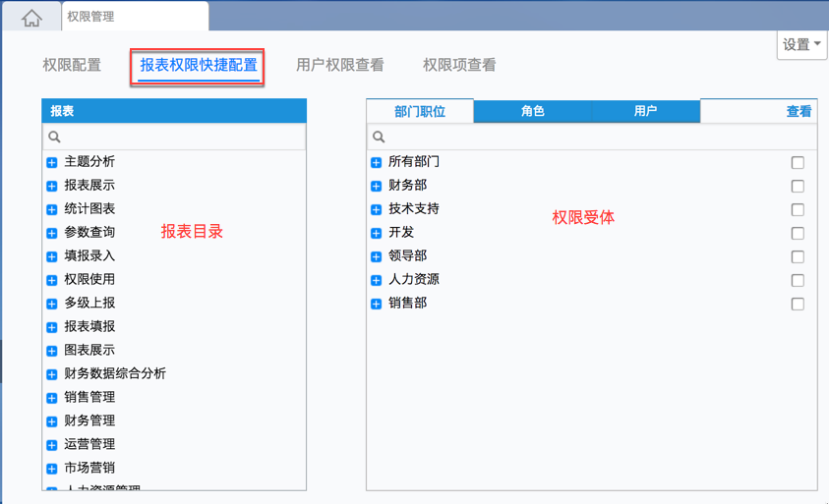Expand the 所有部门 node
The width and height of the screenshot is (829, 504).
pyautogui.click(x=376, y=163)
